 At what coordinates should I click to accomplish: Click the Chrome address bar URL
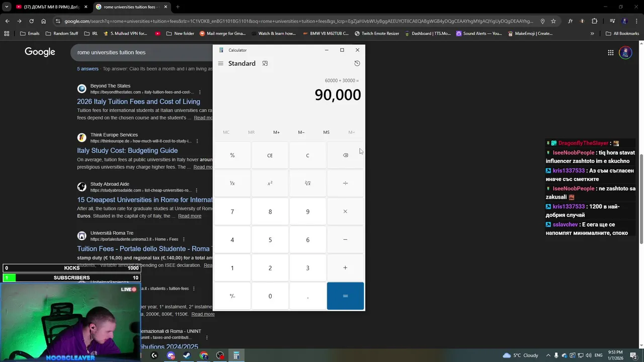299,21
